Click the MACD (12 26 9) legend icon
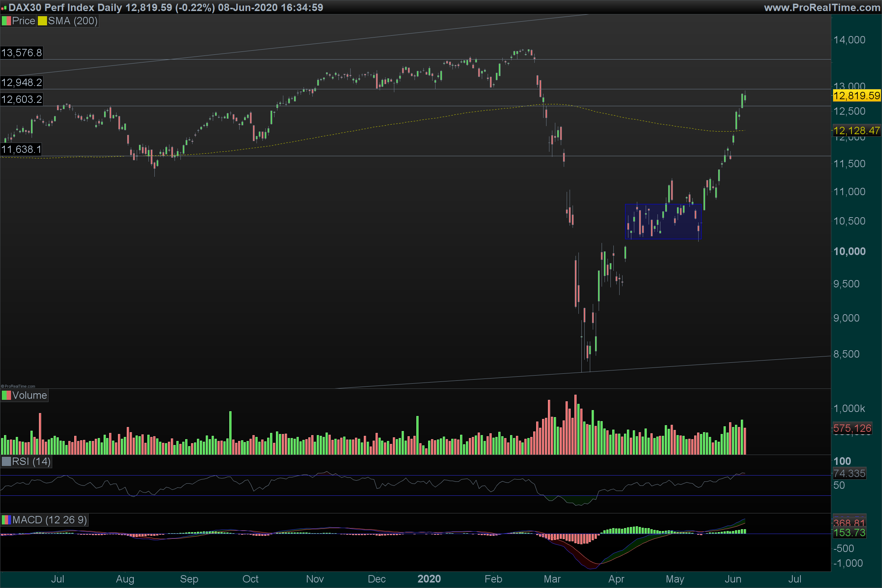This screenshot has width=882, height=588. (x=6, y=520)
